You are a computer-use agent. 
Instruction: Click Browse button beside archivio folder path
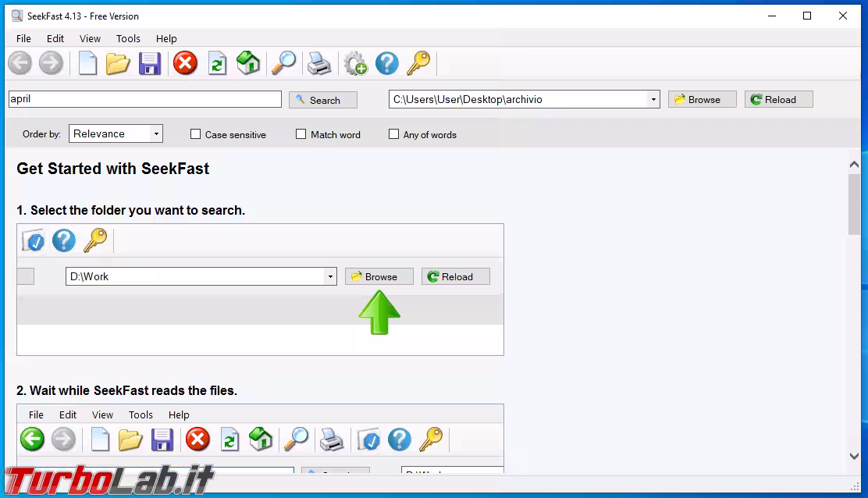tap(703, 99)
